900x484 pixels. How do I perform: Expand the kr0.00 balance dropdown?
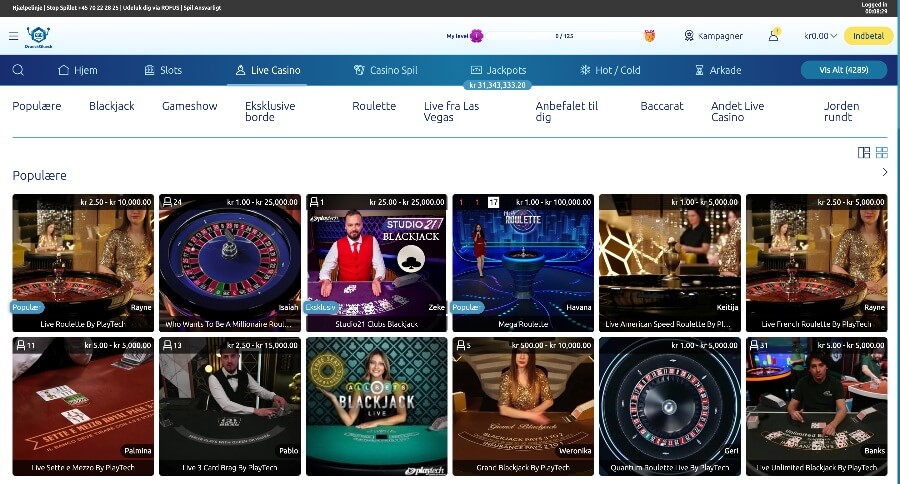820,36
